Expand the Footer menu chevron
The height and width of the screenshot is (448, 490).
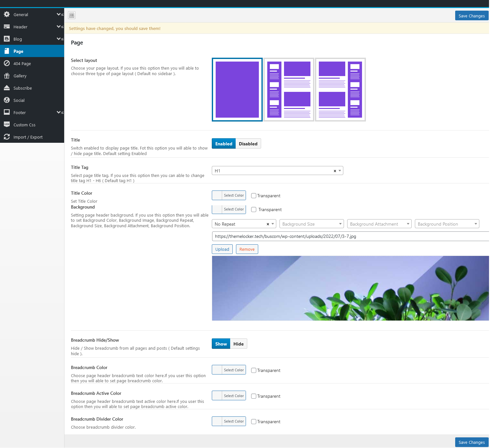(x=59, y=112)
